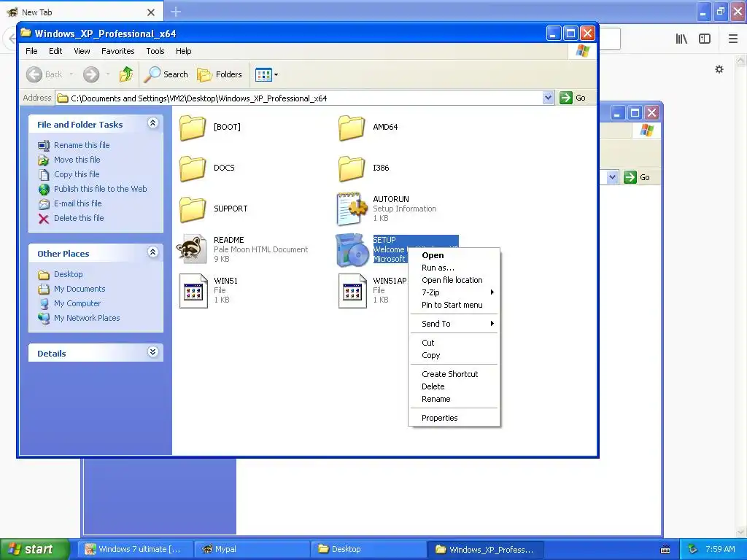Click the Go button in front window
This screenshot has height=560, width=747.
(573, 98)
